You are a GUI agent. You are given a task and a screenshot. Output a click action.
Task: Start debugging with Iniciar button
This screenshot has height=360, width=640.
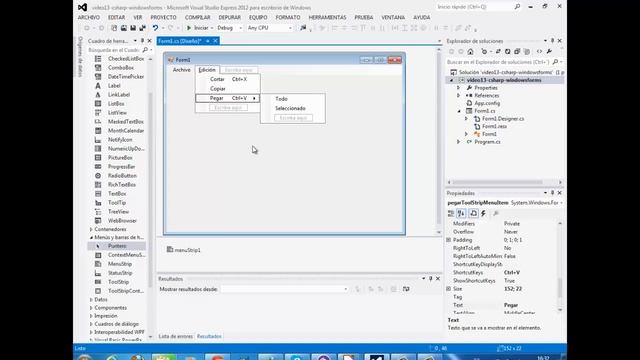point(198,28)
